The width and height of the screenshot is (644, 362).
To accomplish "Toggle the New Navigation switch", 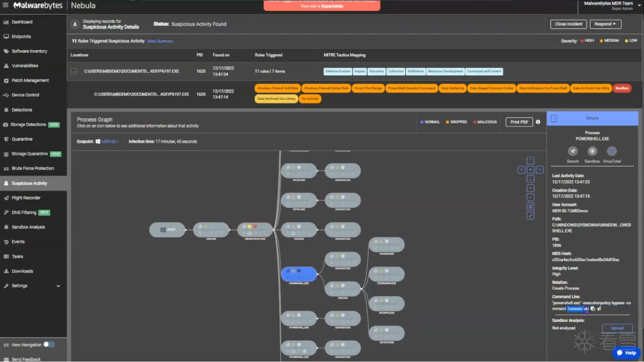I will click(x=49, y=344).
